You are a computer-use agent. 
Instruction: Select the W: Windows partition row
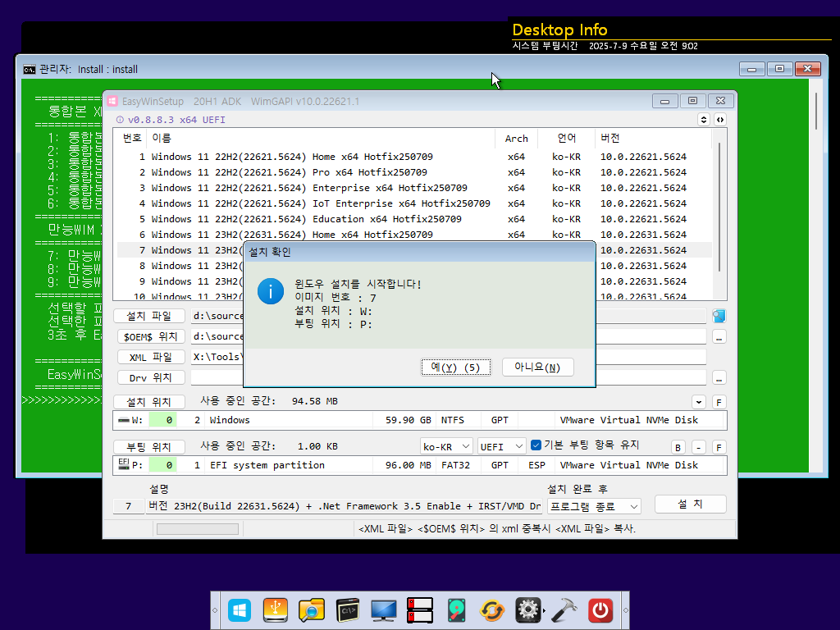(419, 420)
